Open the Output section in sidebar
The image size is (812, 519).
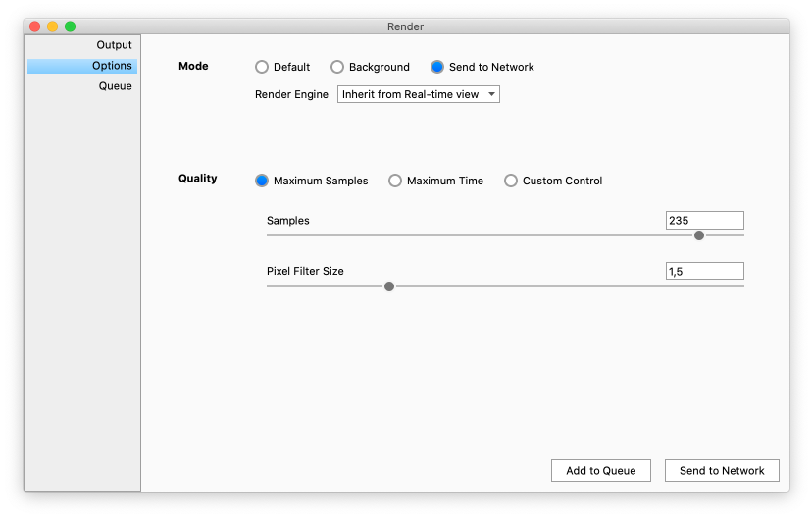(113, 45)
